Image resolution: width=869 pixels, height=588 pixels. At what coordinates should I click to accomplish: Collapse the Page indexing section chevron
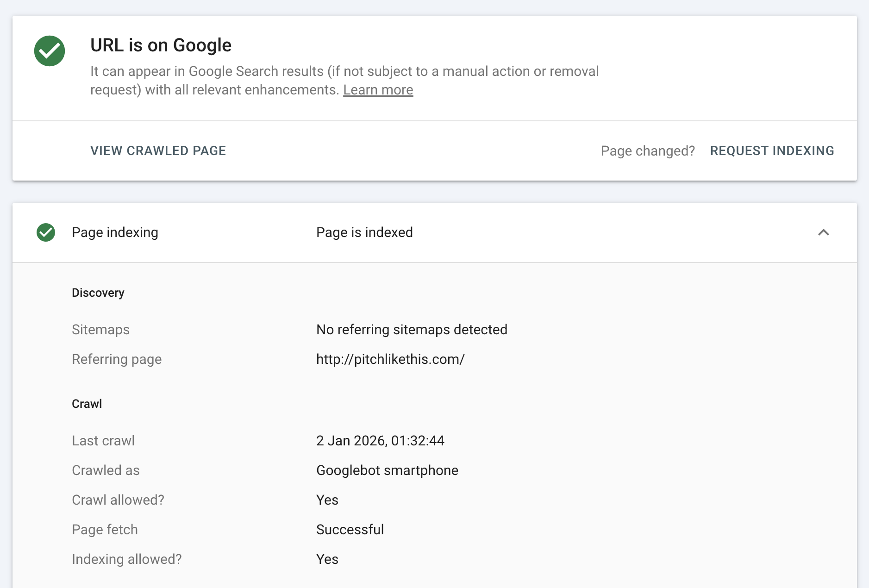click(x=823, y=232)
